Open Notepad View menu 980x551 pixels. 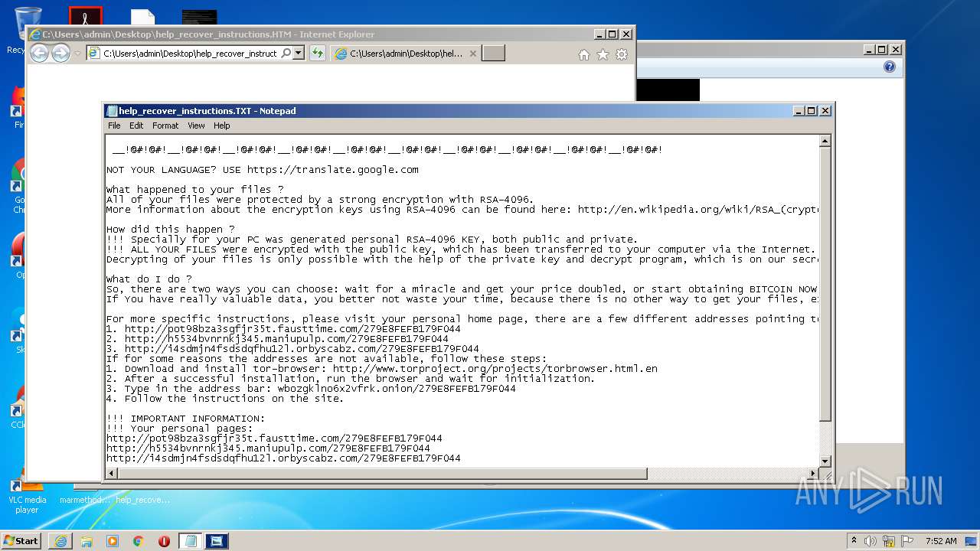click(x=196, y=126)
